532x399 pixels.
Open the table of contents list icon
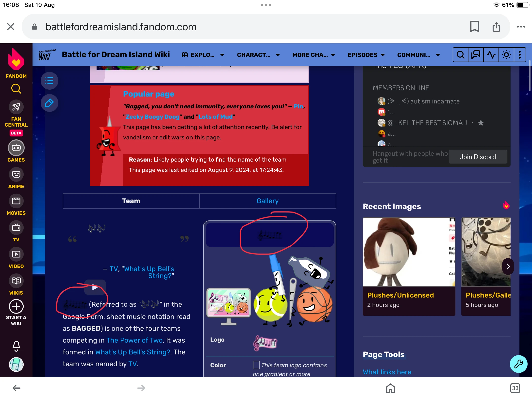(49, 81)
